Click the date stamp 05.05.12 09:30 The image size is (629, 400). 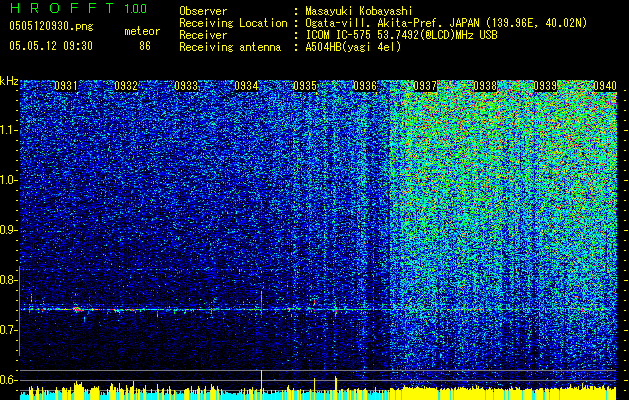(x=51, y=46)
